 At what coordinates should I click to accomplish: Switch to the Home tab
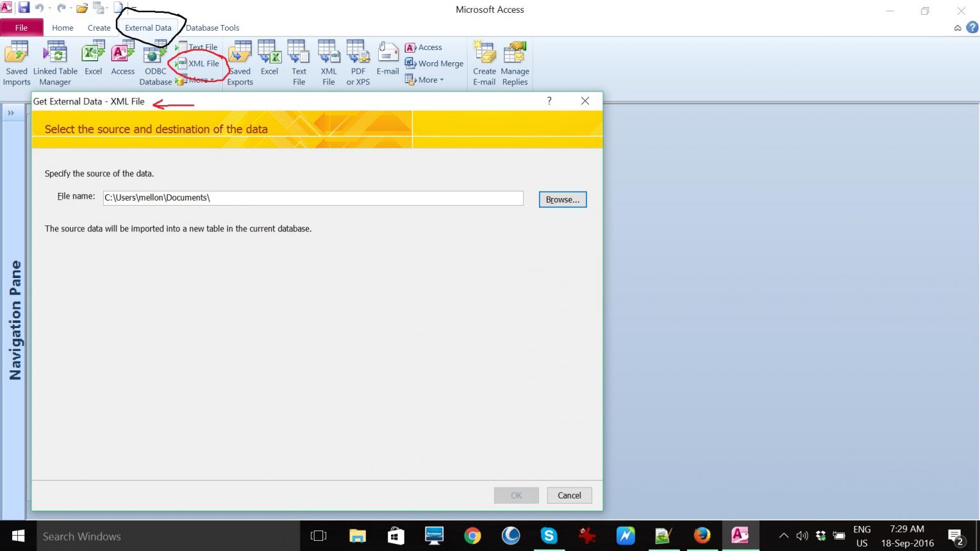coord(63,28)
